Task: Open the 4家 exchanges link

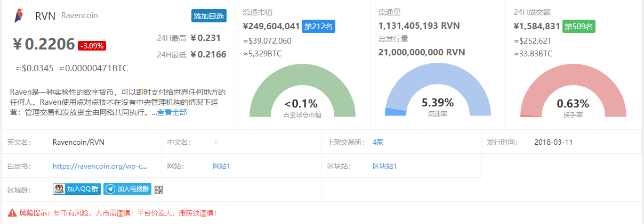Action: pyautogui.click(x=378, y=142)
